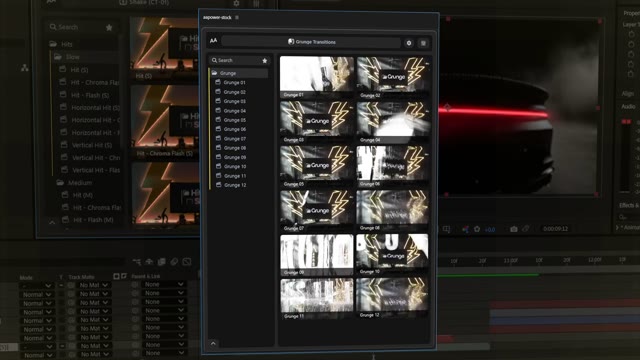Click the show channel color icon under viewer
Screen dimensions: 640x360
point(465,229)
